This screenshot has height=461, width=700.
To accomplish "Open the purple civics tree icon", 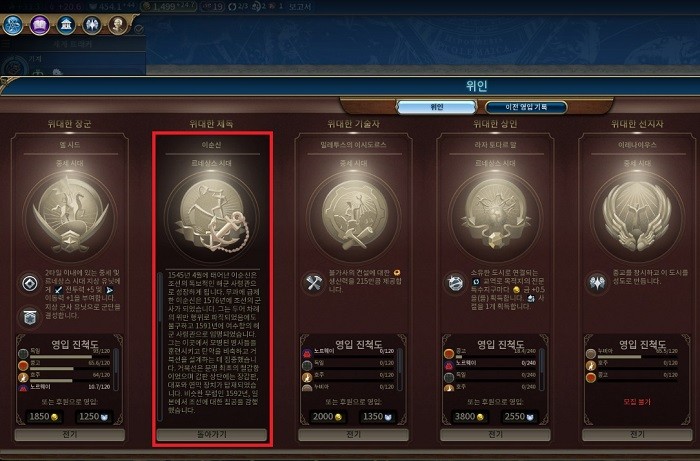I will pyautogui.click(x=40, y=25).
